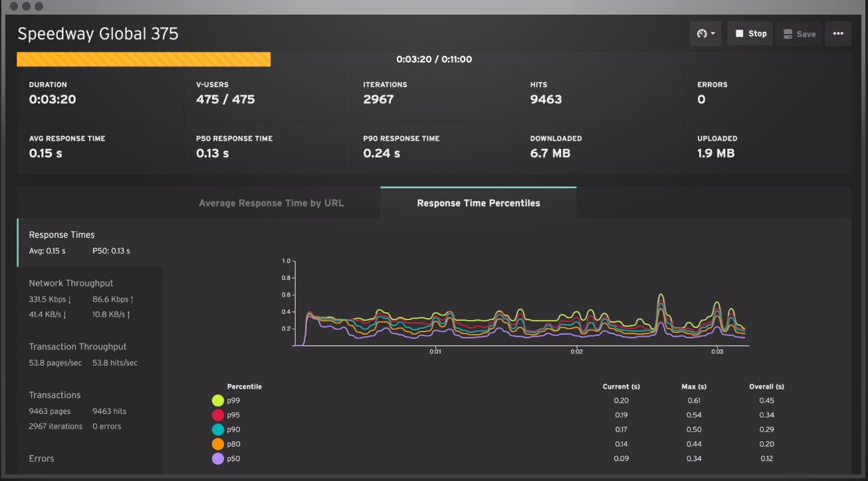
Task: Click the macOS red close window button
Action: click(15, 6)
